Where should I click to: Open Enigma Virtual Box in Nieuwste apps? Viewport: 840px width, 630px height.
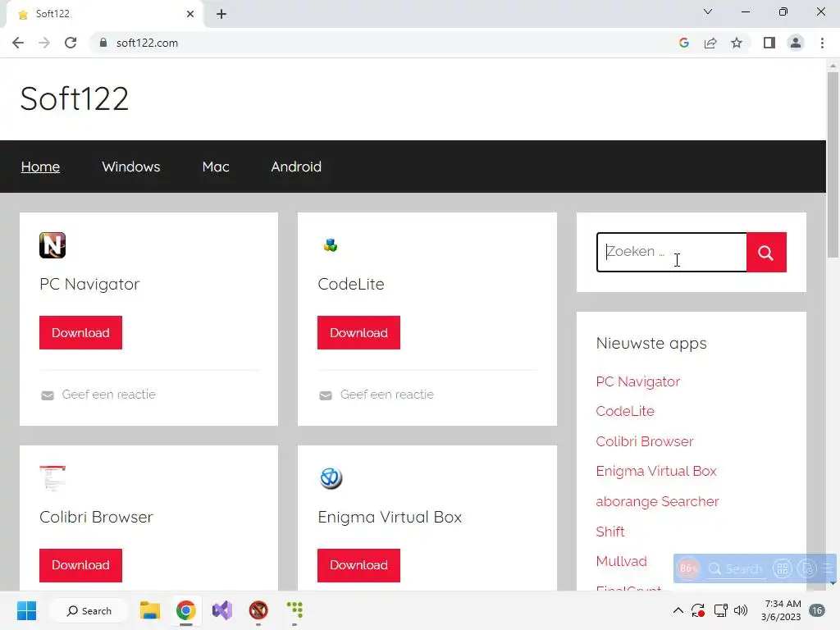point(656,471)
